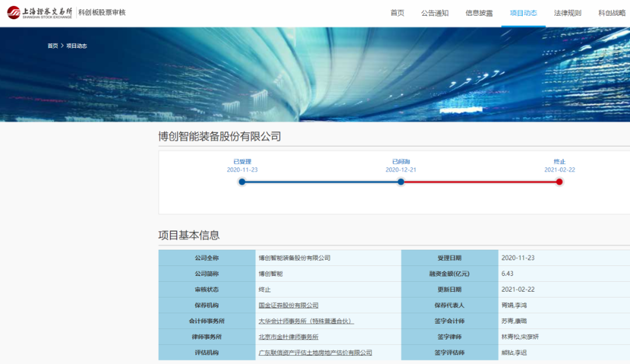
Task: Click the 保荐机构 header cell
Action: [x=207, y=305]
